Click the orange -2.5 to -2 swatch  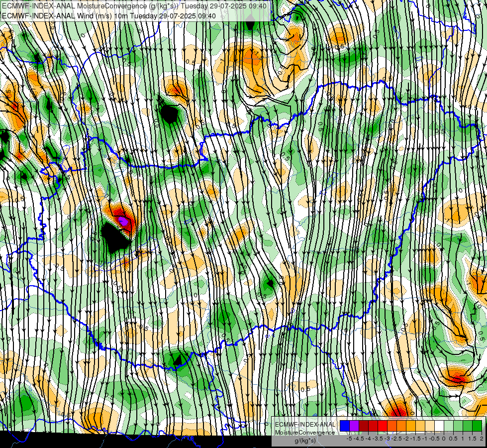(x=401, y=426)
